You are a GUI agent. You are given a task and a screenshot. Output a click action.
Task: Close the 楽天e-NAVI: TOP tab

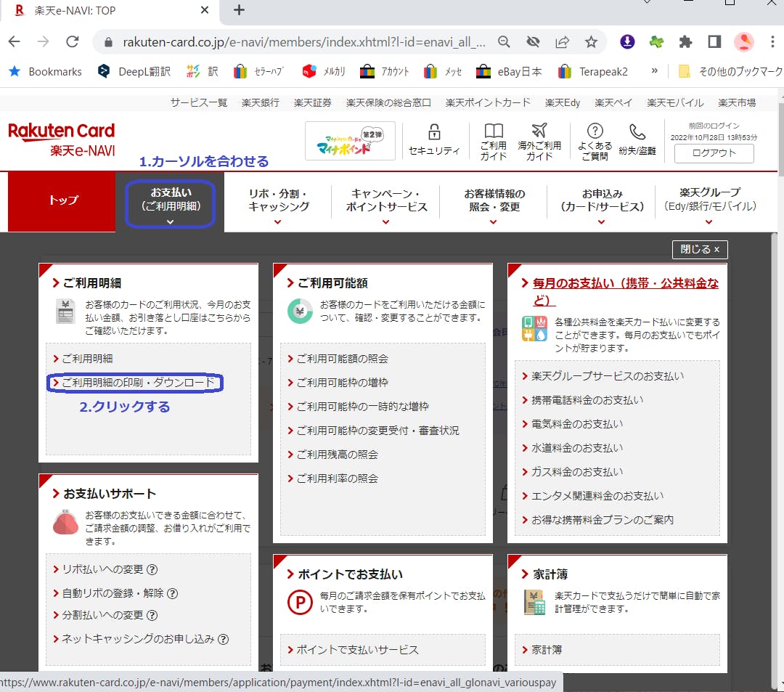pos(205,10)
